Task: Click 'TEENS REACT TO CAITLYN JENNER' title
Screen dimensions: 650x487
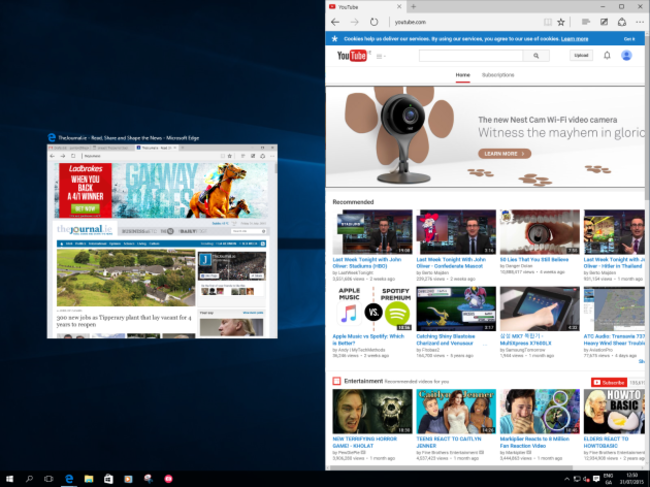Action: click(x=449, y=442)
